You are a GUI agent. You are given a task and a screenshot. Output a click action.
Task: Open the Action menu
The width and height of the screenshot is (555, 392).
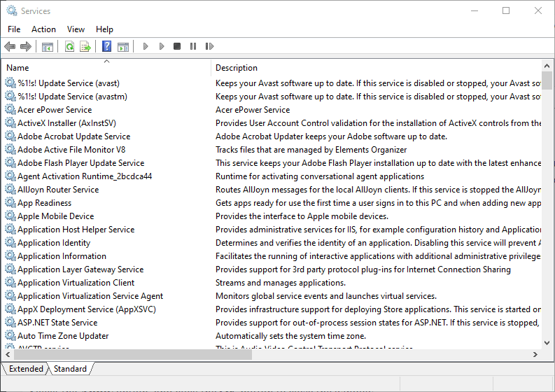point(43,29)
